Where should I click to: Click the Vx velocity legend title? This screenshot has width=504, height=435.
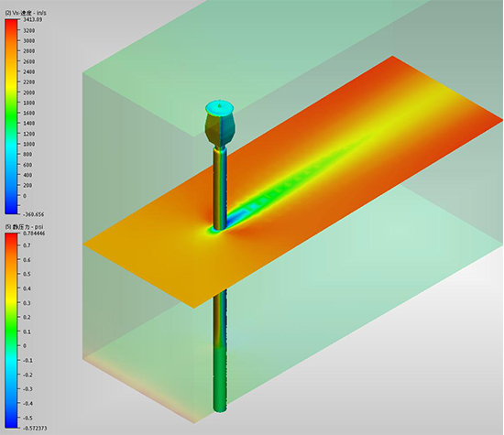click(26, 13)
